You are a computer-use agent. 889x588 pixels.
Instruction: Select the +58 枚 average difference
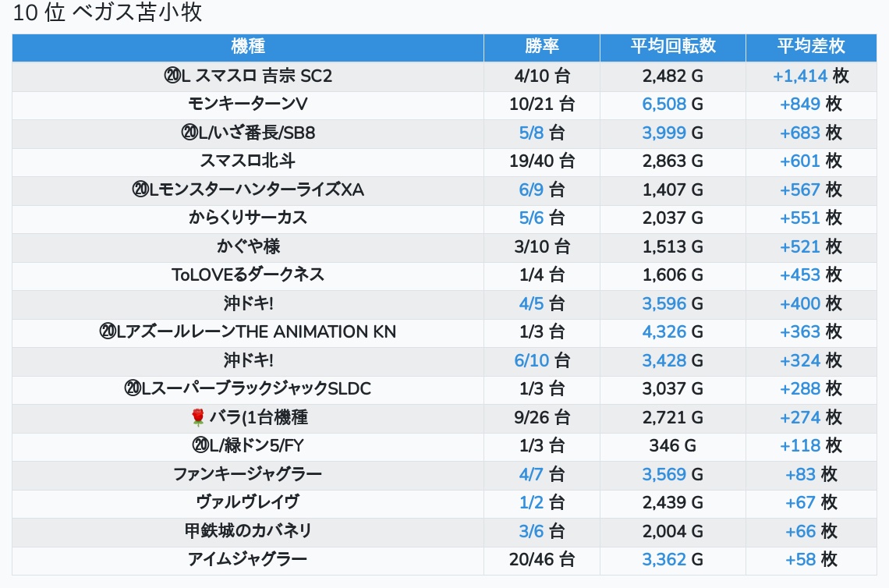(x=811, y=560)
